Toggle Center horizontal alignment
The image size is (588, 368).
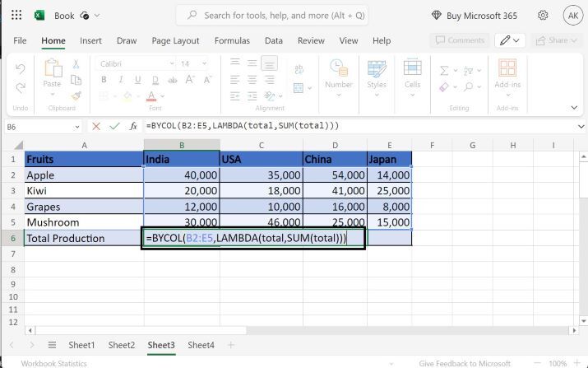point(252,80)
